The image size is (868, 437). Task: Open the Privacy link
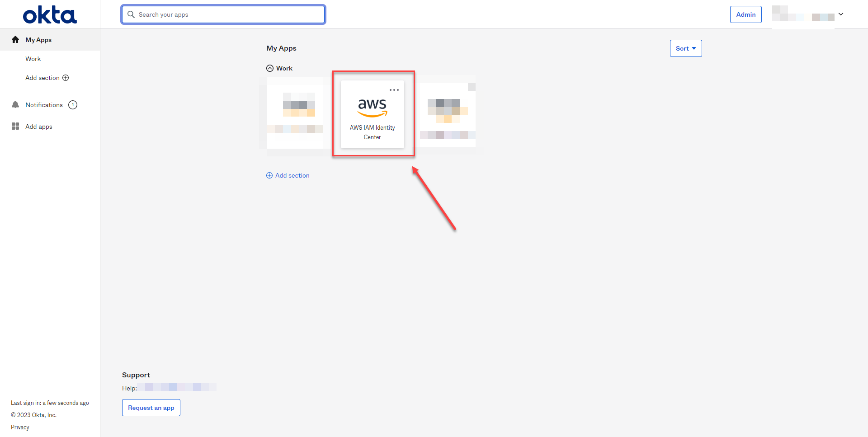coord(20,427)
